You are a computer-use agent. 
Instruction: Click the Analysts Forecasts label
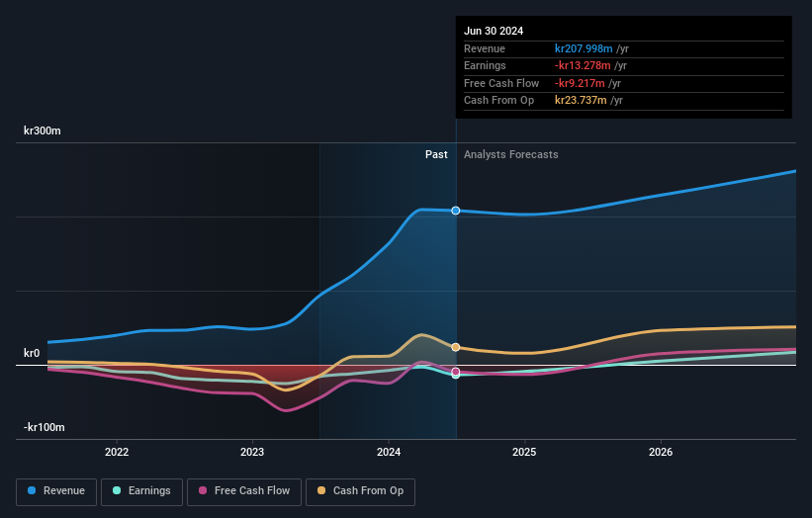point(511,155)
